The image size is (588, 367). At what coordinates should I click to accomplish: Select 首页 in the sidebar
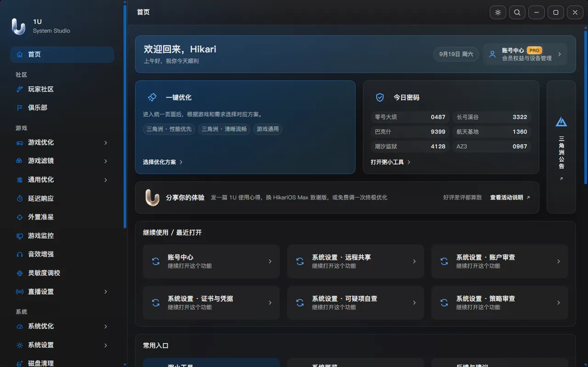(x=62, y=54)
